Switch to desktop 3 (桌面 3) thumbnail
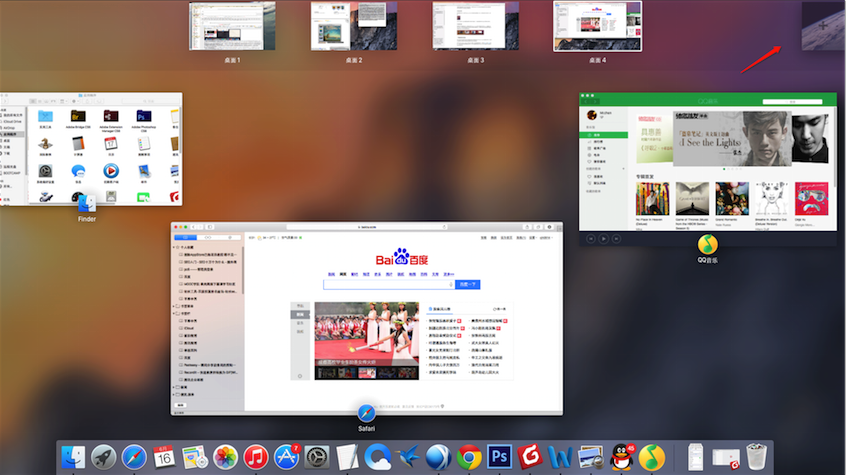 click(x=475, y=26)
